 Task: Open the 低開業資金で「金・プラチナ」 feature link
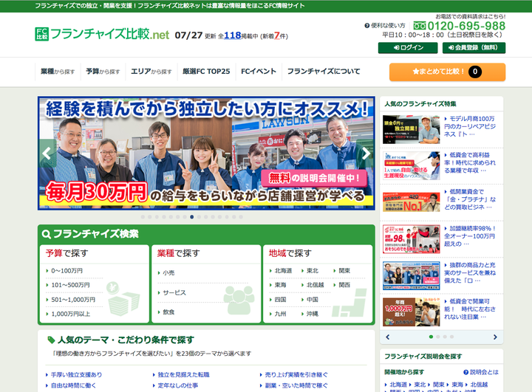(x=470, y=199)
